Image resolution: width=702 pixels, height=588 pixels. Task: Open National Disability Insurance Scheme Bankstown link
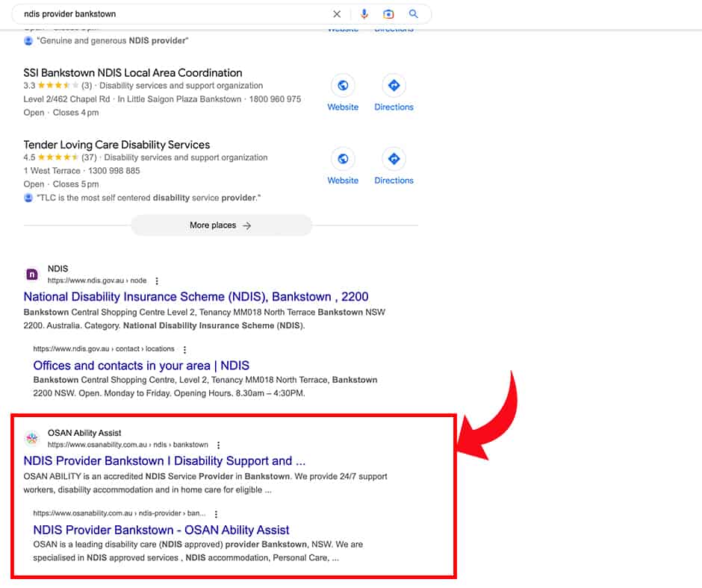(x=196, y=297)
